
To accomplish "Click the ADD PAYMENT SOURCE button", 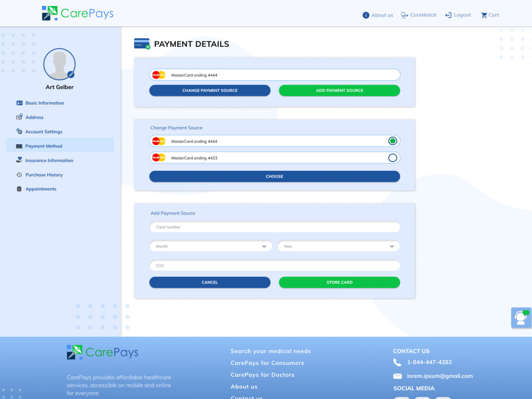I will tap(339, 90).
